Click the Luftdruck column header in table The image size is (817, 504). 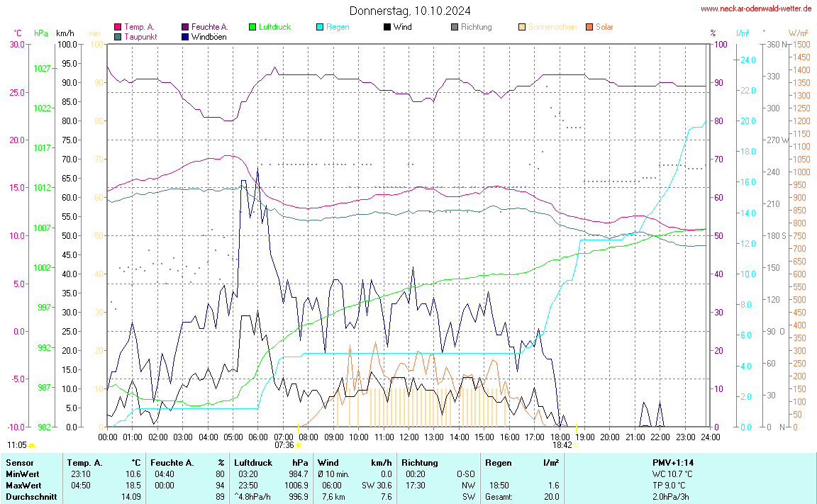(252, 462)
